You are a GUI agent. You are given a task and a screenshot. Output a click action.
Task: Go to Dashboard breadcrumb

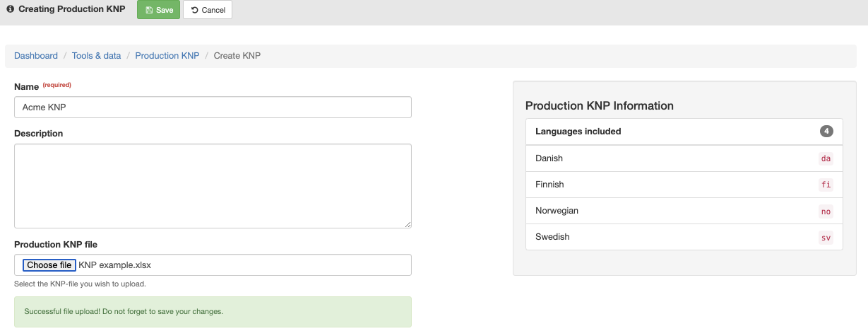pyautogui.click(x=36, y=55)
